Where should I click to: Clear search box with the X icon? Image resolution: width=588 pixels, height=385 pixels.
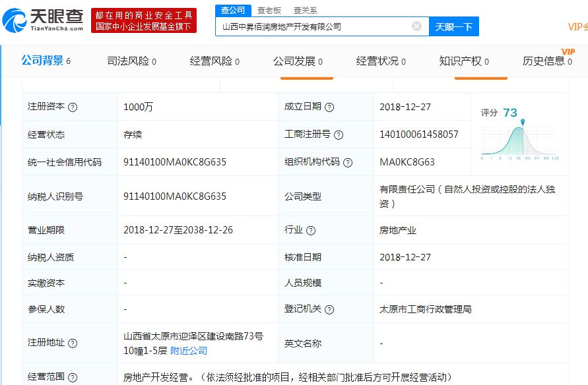coord(416,25)
